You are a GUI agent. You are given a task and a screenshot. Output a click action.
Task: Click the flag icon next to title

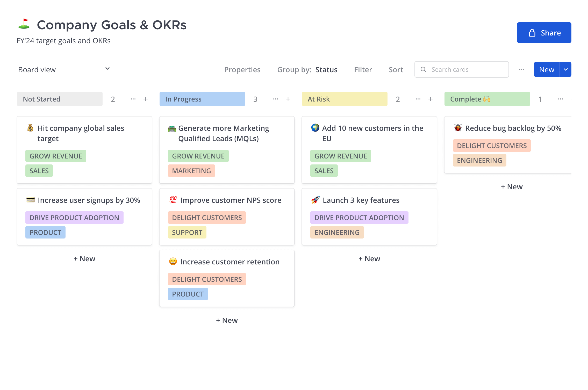(25, 24)
